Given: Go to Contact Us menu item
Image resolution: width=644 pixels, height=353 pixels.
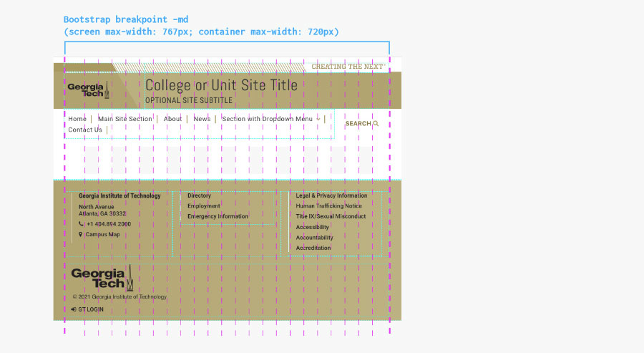Looking at the screenshot, I should [85, 130].
